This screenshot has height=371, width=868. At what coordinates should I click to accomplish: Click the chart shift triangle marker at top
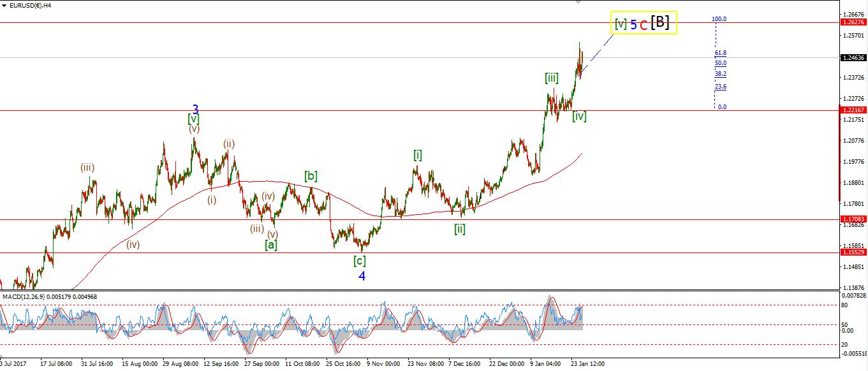578,2
